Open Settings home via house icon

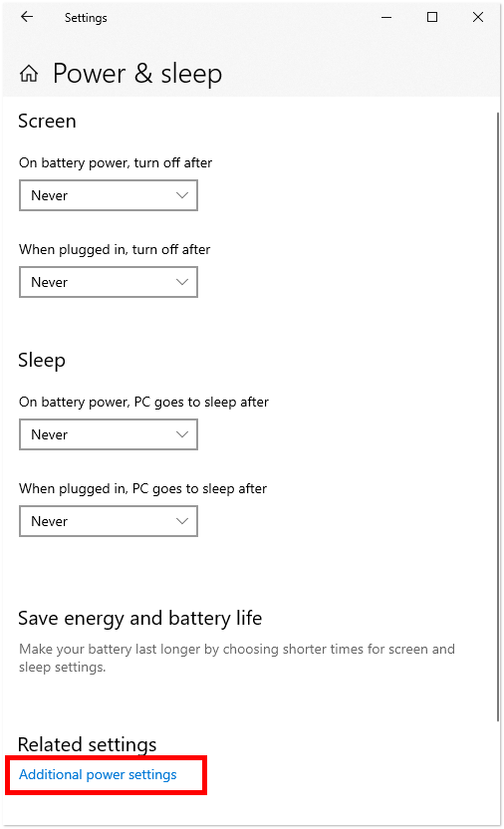[29, 74]
